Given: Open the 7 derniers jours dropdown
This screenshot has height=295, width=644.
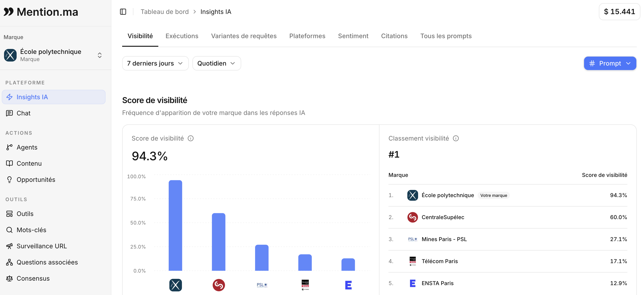Looking at the screenshot, I should 155,63.
